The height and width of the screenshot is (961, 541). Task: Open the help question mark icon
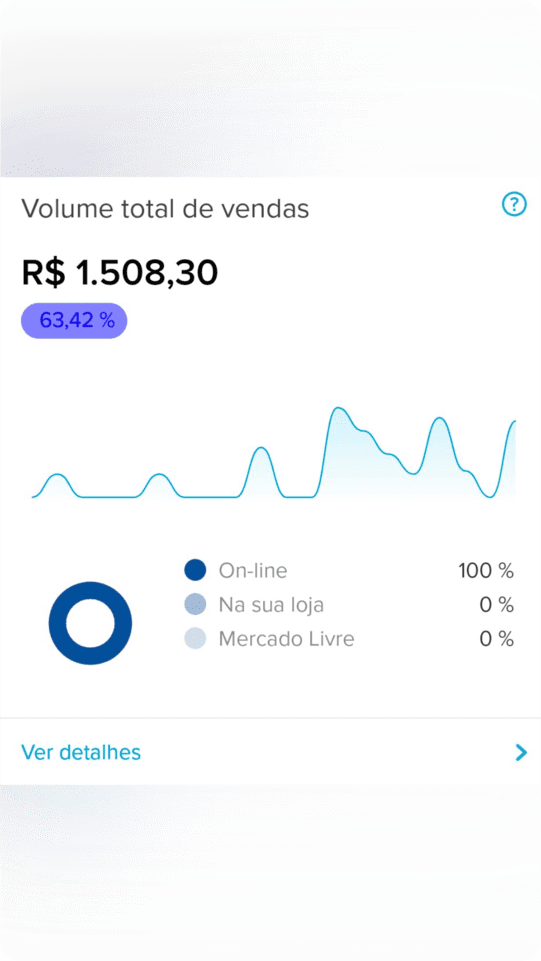[514, 204]
